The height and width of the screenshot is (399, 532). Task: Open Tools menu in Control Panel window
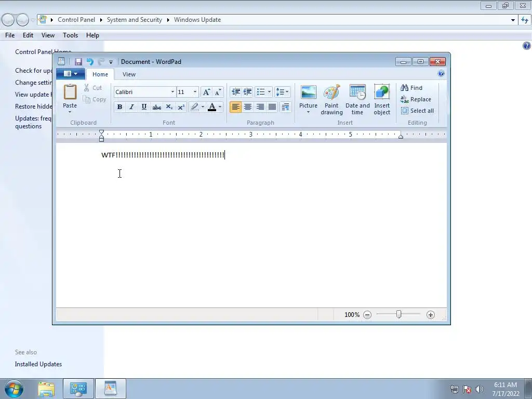pyautogui.click(x=70, y=35)
